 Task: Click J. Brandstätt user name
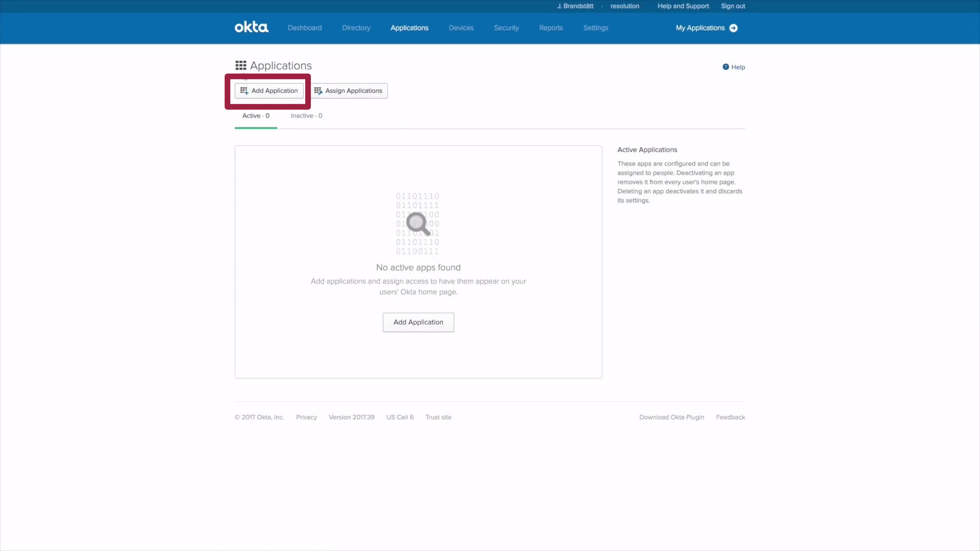575,6
